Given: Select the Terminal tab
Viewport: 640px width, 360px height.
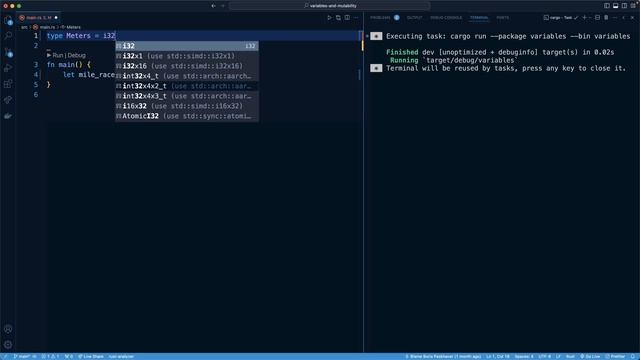Looking at the screenshot, I should click(479, 18).
